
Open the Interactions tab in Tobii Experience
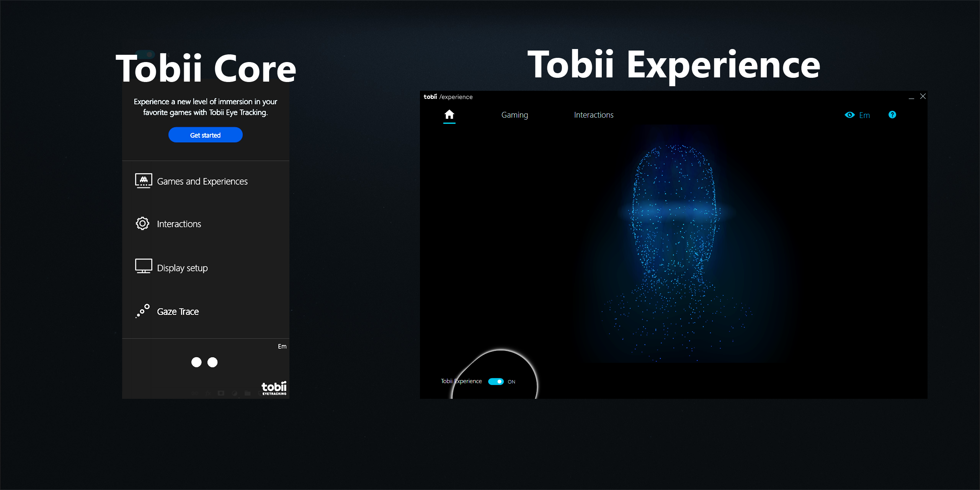pos(593,115)
